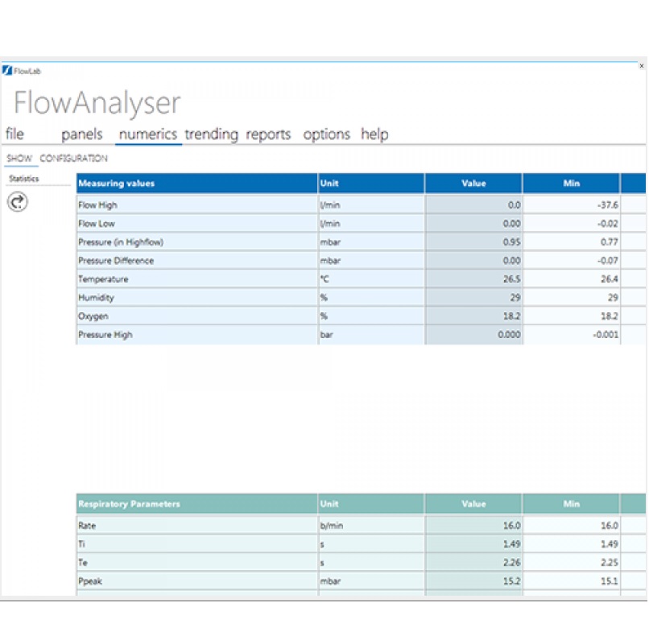This screenshot has height=644, width=649.
Task: Open the help menu
Action: tap(374, 134)
